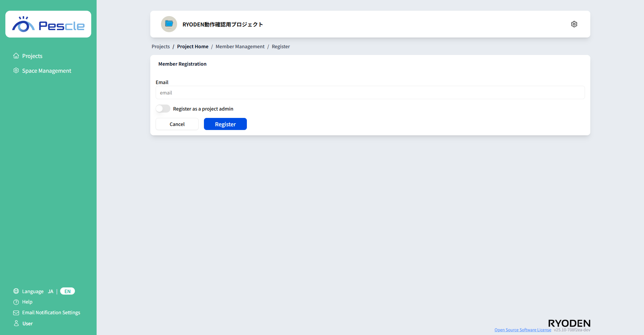Image resolution: width=644 pixels, height=335 pixels.
Task: Click the RYODEN logo at bottom right
Action: point(569,323)
